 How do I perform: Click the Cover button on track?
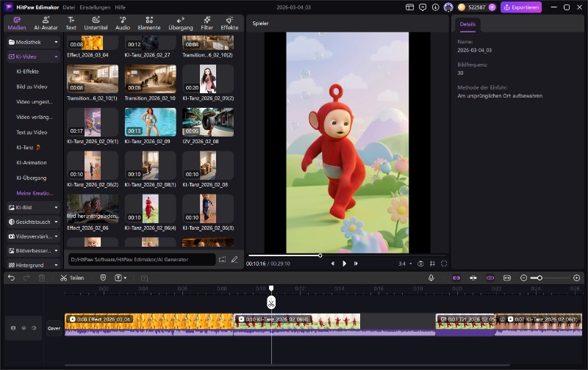pos(54,328)
